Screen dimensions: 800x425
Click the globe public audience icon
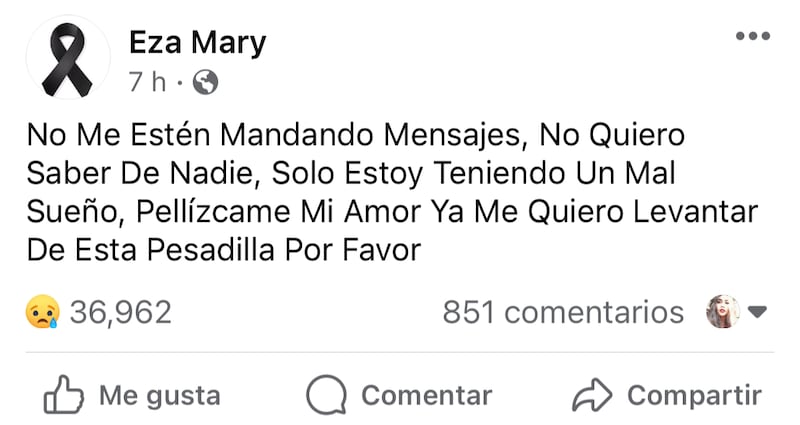pos(205,82)
